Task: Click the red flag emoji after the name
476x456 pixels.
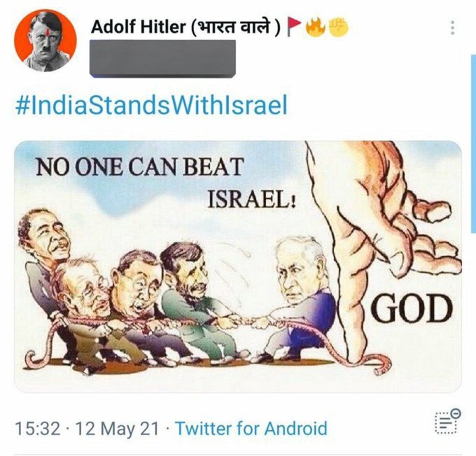Action: [x=294, y=27]
